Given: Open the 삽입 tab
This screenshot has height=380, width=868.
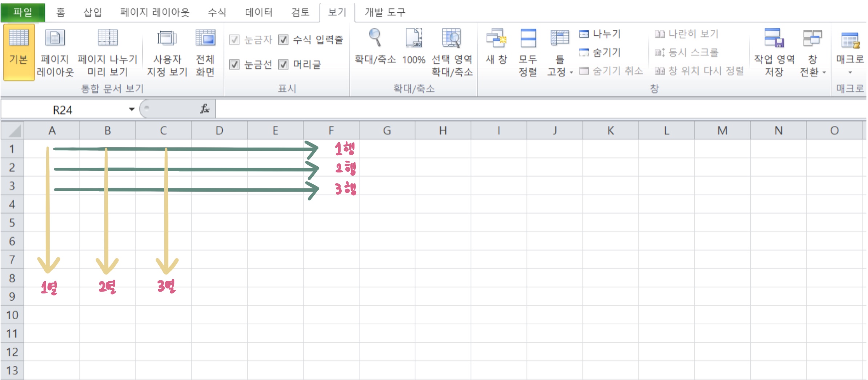Looking at the screenshot, I should click(92, 12).
